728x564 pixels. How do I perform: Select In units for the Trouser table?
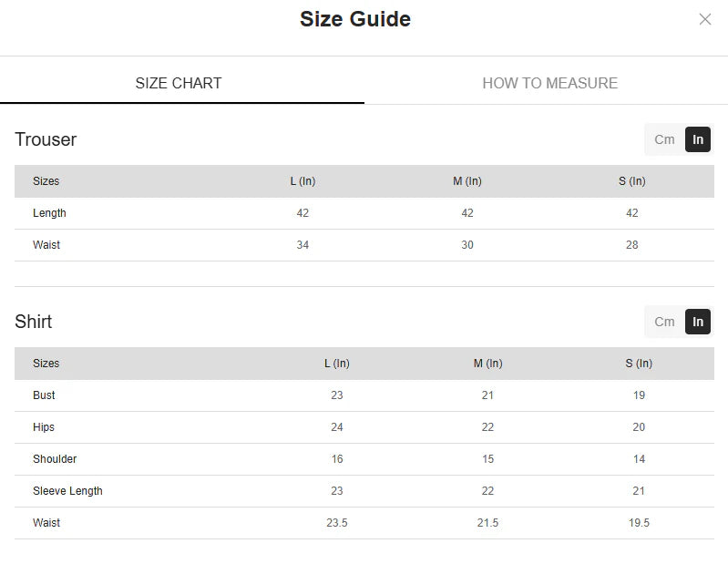(x=698, y=139)
